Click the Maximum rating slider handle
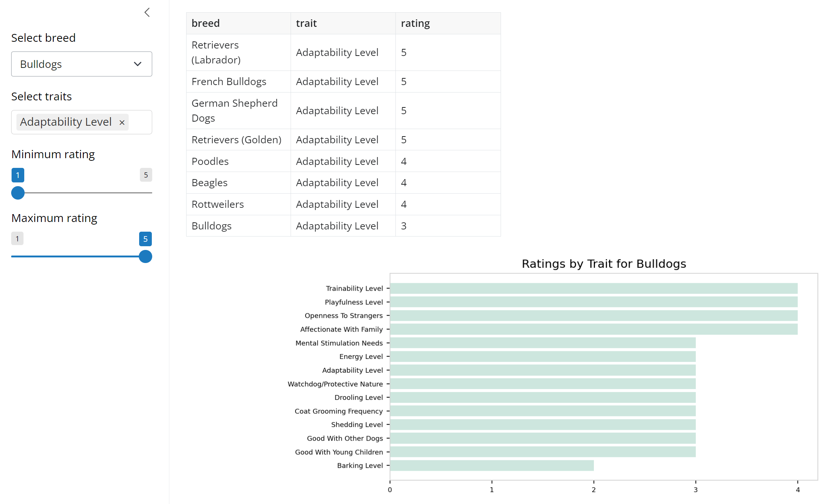The height and width of the screenshot is (504, 833). click(145, 257)
